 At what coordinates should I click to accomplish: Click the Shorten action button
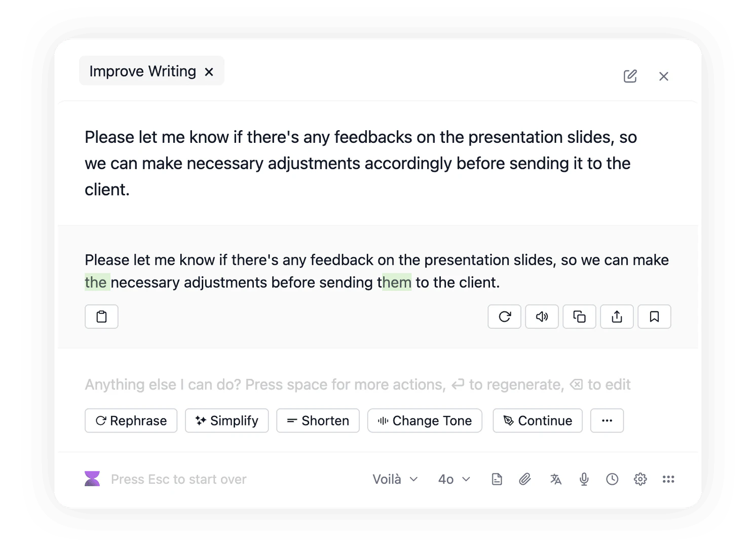click(x=318, y=420)
